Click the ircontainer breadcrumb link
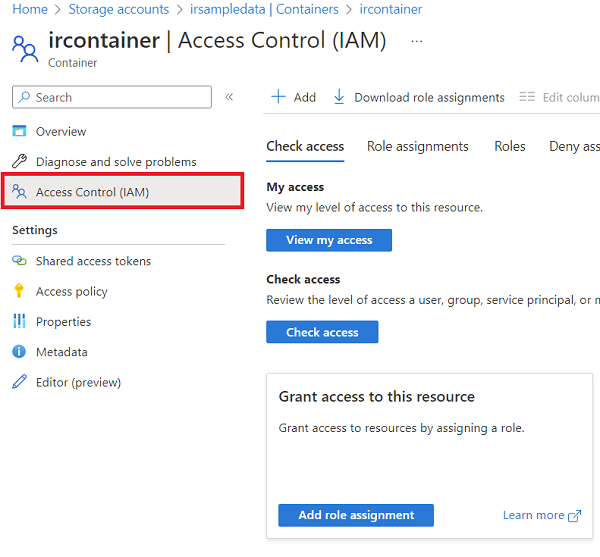Screen dimensions: 600x557 click(390, 9)
